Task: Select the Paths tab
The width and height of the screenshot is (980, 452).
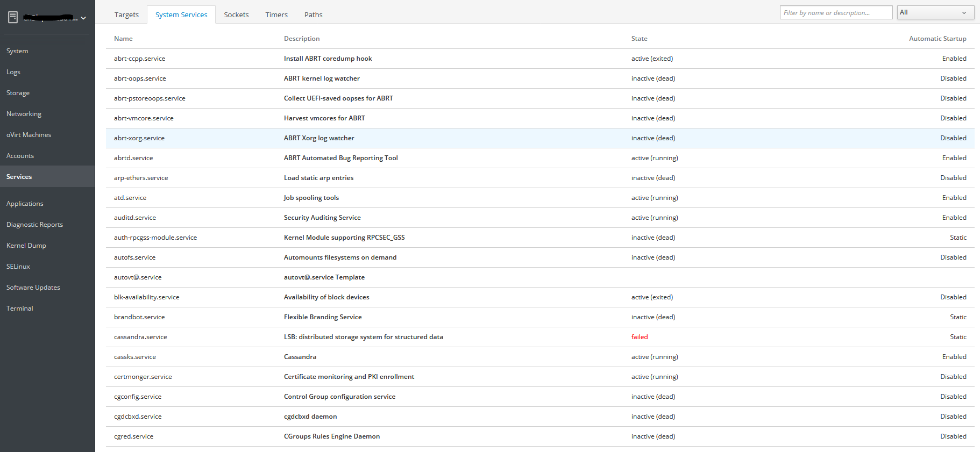Action: coord(313,15)
